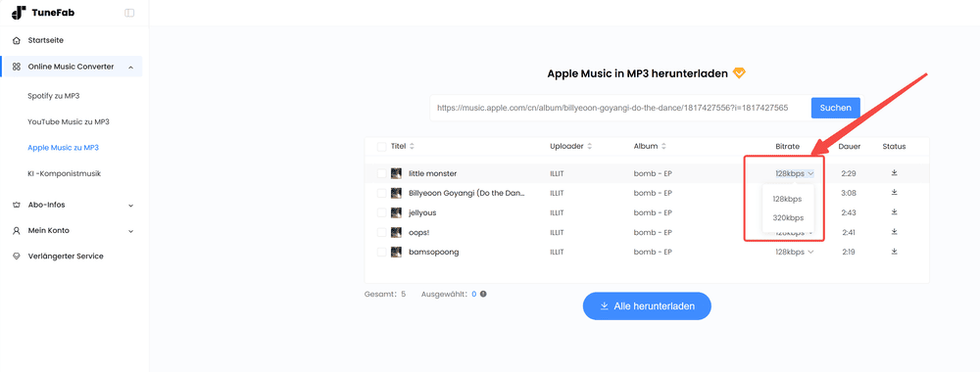Screen dimensions: 980x372
Task: Click the oops! title text
Action: coord(418,232)
